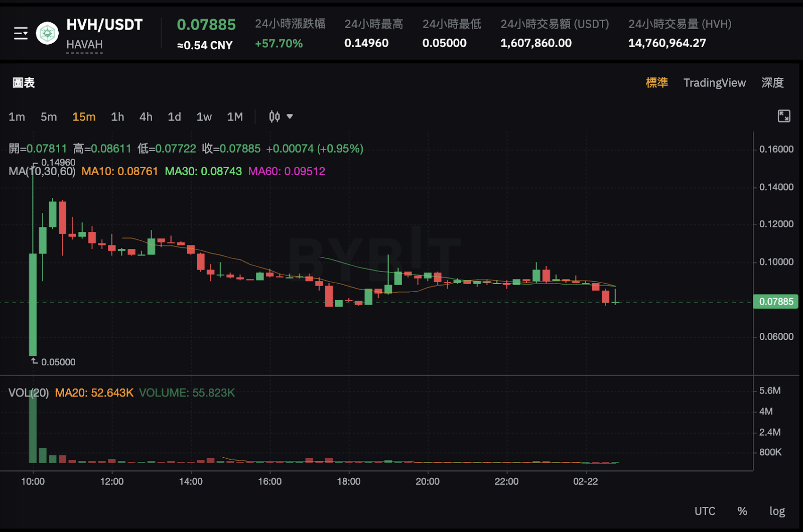
Task: Click the 10:00 time axis label
Action: point(33,481)
